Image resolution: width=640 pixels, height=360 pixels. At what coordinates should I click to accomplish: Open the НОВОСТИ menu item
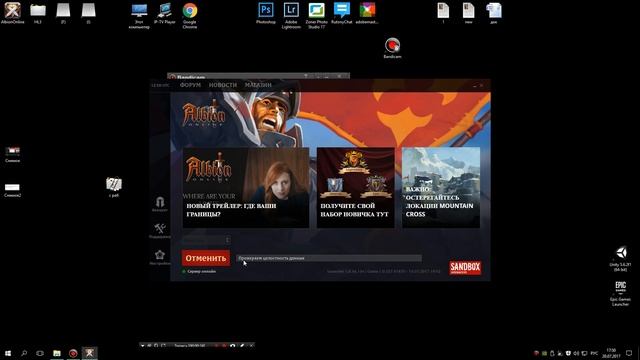223,85
